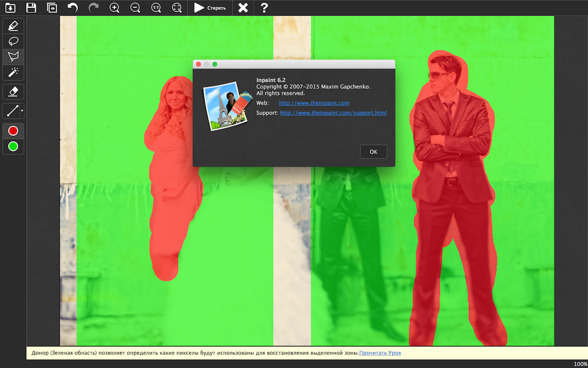Viewport: 588px width, 368px height.
Task: Select the Marker tool
Action: (13, 26)
